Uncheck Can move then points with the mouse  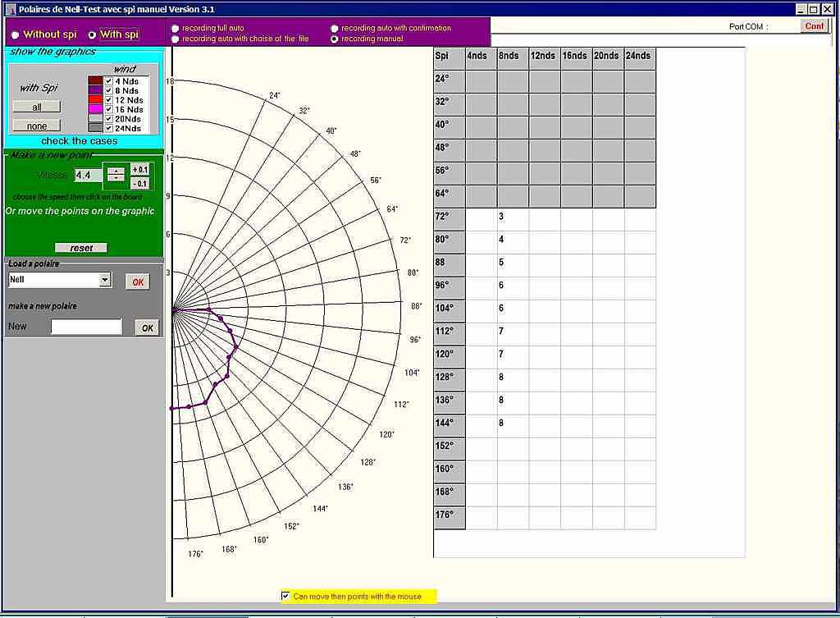[x=285, y=596]
